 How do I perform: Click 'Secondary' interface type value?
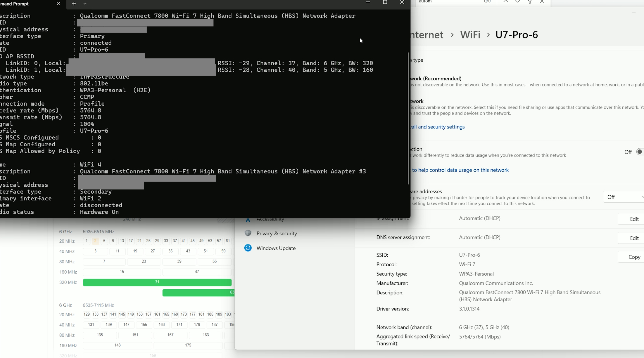pos(96,192)
